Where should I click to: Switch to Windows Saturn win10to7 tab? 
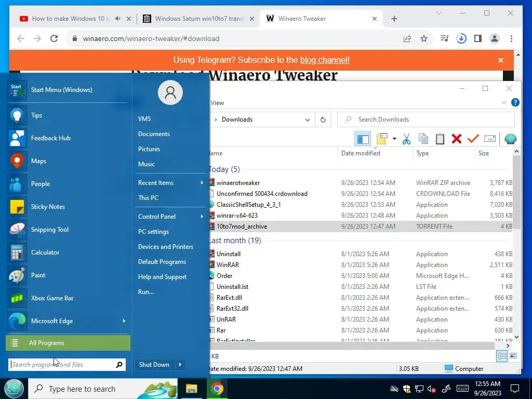pyautogui.click(x=199, y=19)
